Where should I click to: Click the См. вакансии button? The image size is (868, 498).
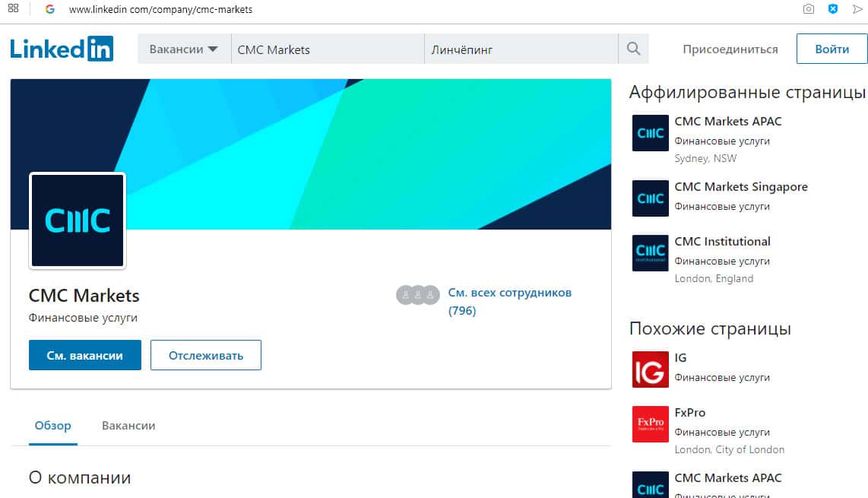coord(84,355)
